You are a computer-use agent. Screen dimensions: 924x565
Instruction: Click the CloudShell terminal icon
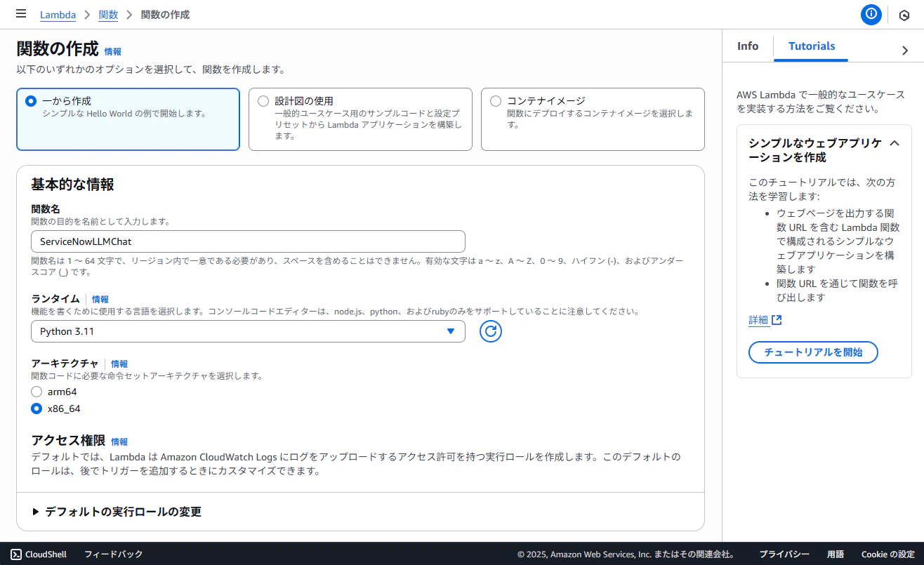click(x=16, y=554)
